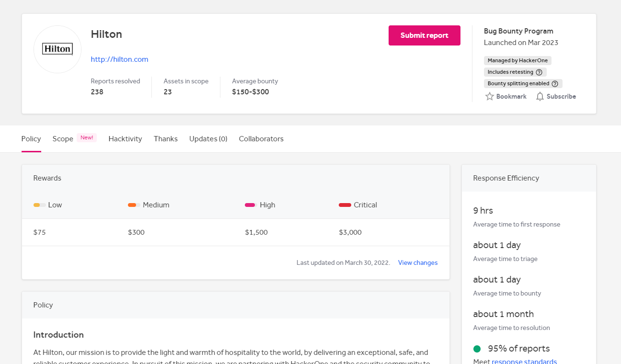Click the Average bounty $150-$300 value
The height and width of the screenshot is (364, 621).
point(251,92)
